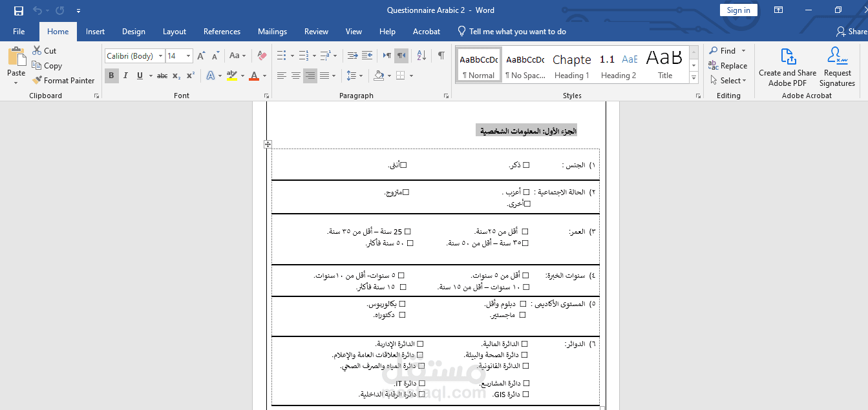Switch to the Layout tab
The image size is (868, 410).
[174, 31]
